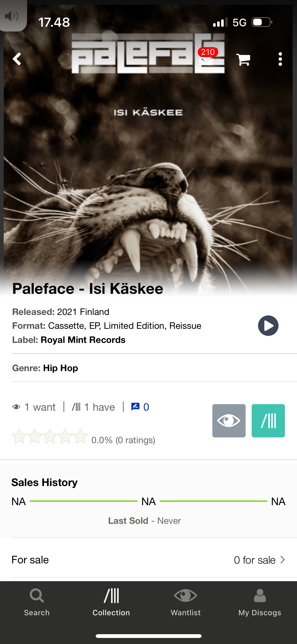Switch to the Search tab
297x644 pixels.
tap(37, 602)
